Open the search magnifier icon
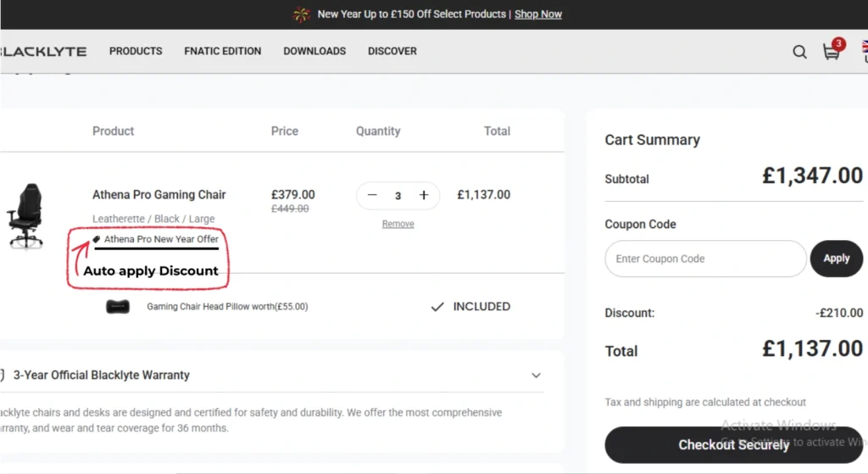This screenshot has height=474, width=868. [x=799, y=52]
